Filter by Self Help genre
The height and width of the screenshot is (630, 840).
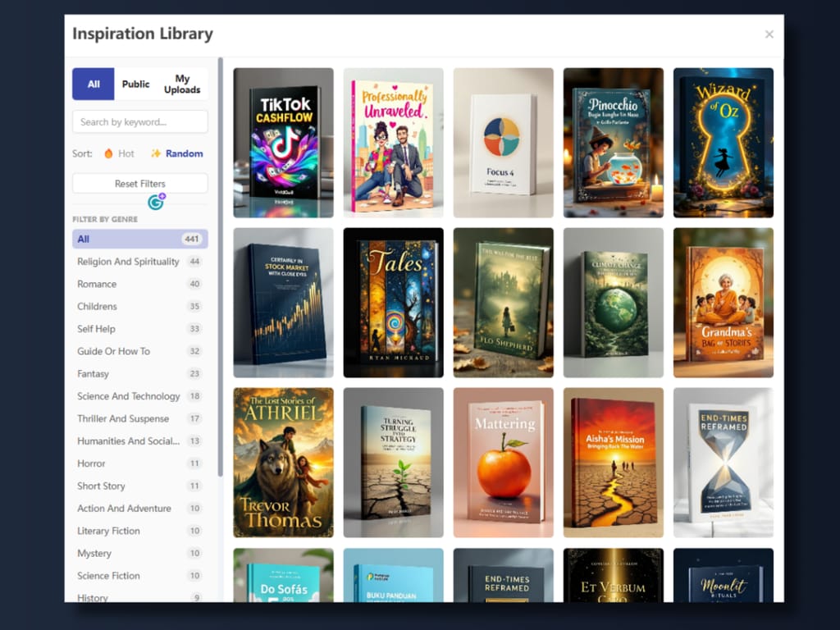(x=139, y=329)
